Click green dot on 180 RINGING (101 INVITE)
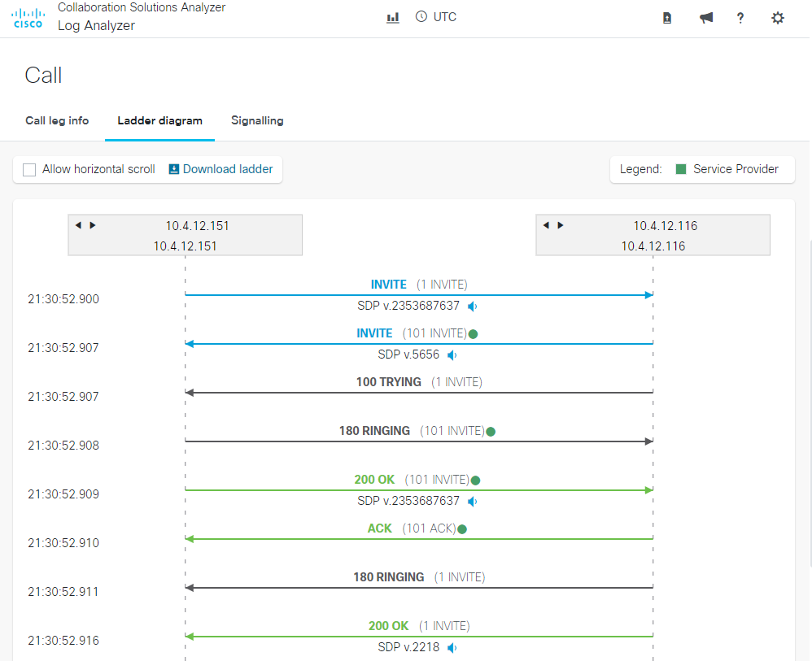The image size is (812, 661). click(x=491, y=432)
